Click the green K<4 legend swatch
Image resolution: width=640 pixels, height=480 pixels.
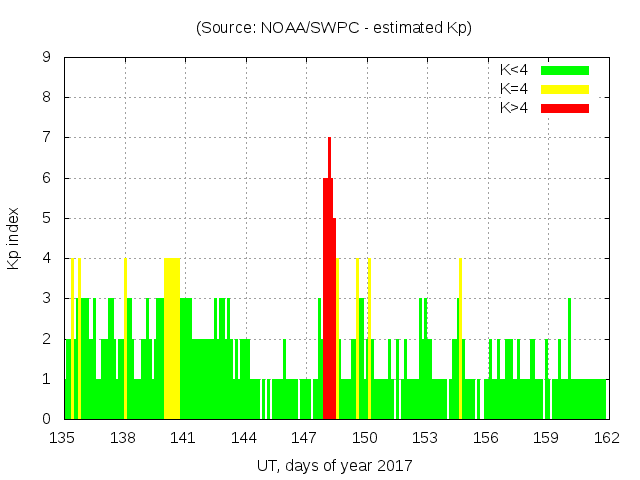click(565, 70)
